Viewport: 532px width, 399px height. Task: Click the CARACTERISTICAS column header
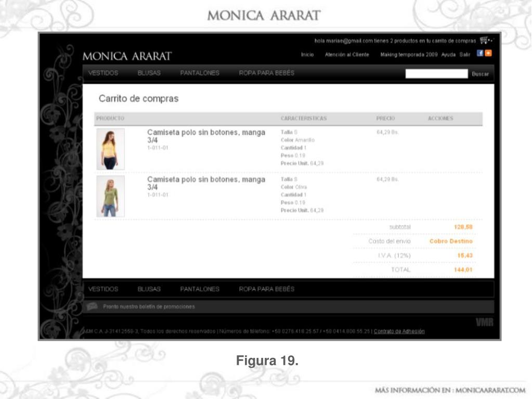tap(304, 119)
